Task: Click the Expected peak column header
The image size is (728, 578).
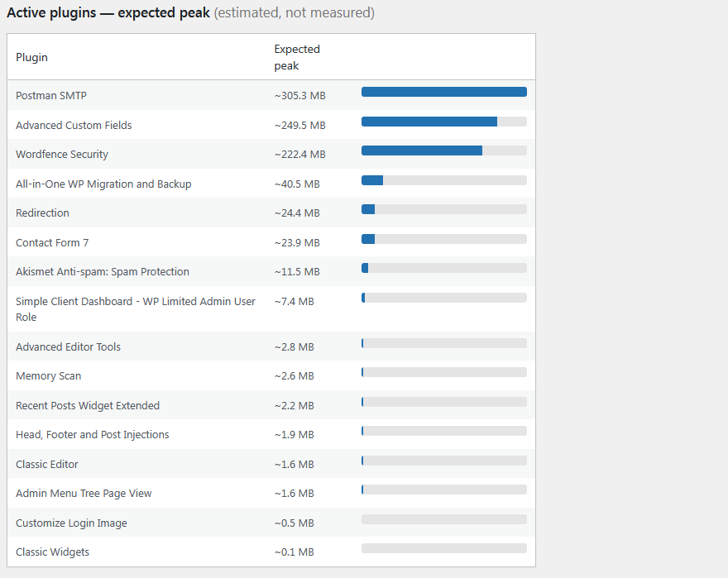Action: pos(297,58)
